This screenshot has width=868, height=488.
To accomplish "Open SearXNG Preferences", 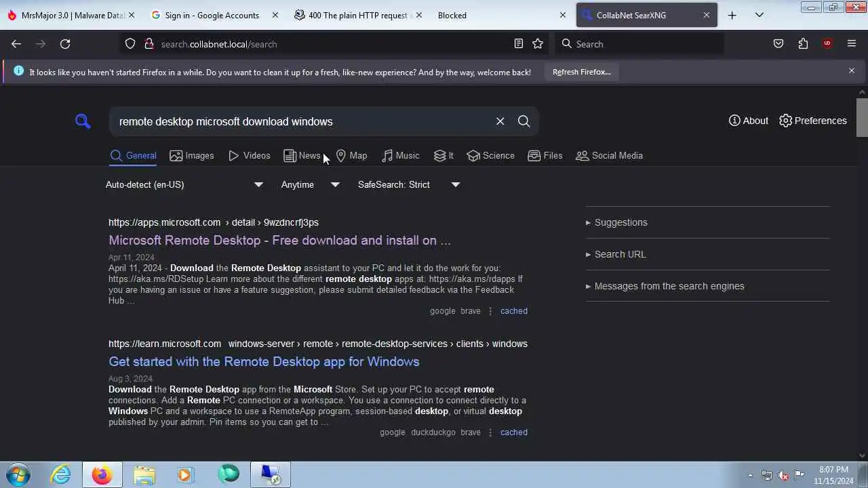I will 813,121.
